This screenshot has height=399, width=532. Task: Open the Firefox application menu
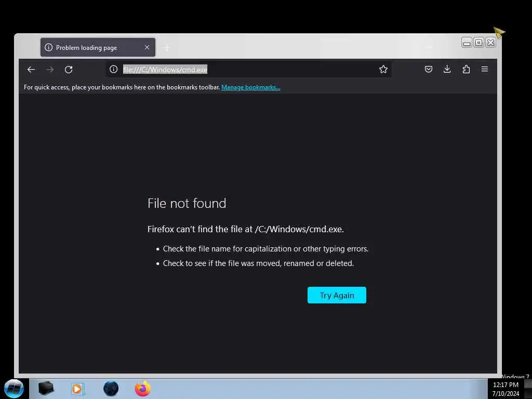(x=485, y=69)
